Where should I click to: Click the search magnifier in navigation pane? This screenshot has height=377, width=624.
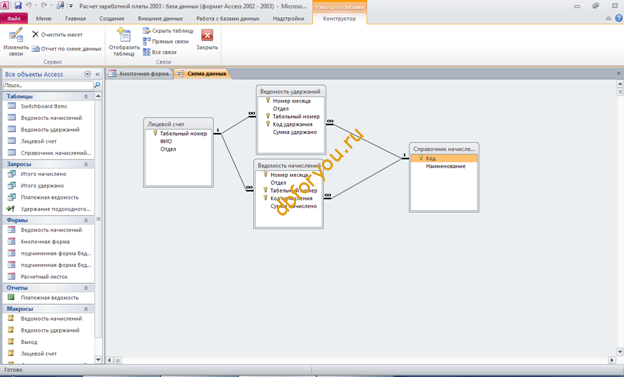[x=97, y=85]
